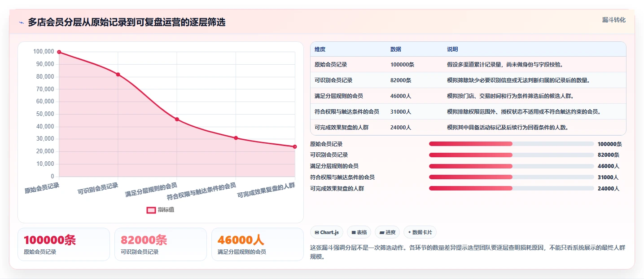The image size is (644, 279).
Task: Click the table cell 原始会员记录
Action: click(x=331, y=65)
